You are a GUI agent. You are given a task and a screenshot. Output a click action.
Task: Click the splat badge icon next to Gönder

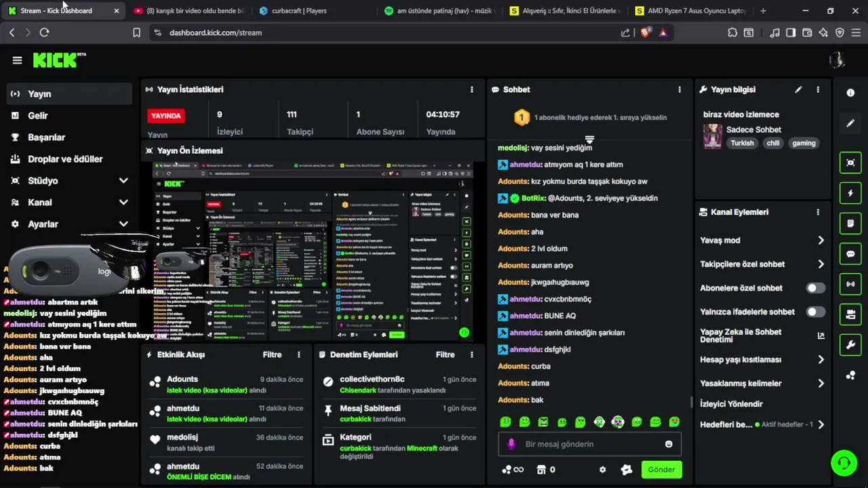click(x=627, y=470)
